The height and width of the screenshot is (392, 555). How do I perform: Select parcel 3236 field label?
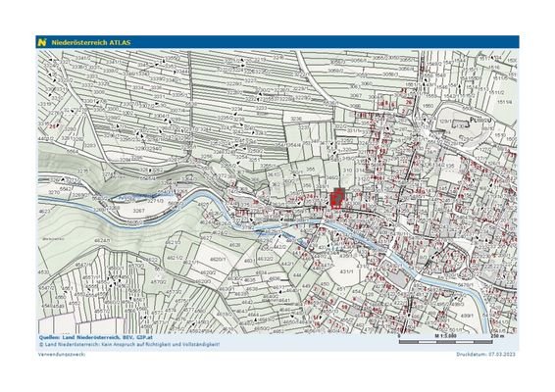coord(296,119)
